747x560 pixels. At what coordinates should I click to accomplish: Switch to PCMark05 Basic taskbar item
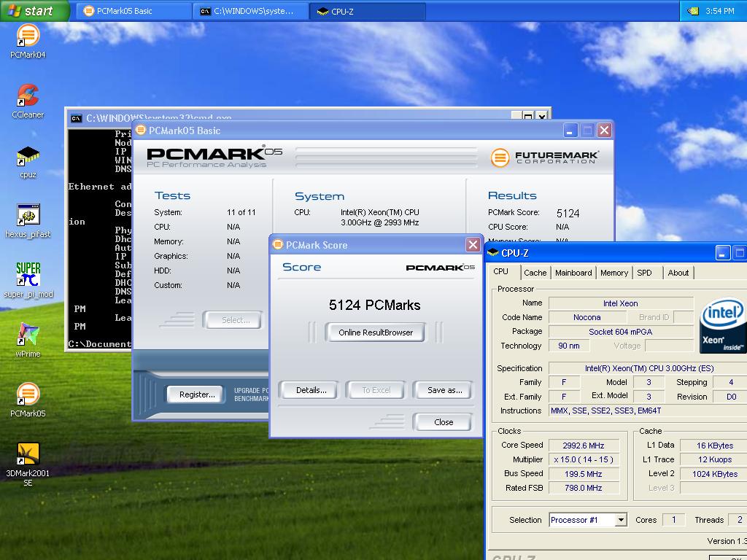[x=134, y=11]
